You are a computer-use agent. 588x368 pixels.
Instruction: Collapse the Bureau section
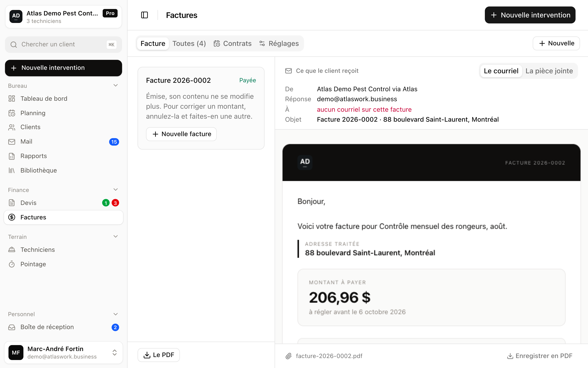pyautogui.click(x=116, y=85)
